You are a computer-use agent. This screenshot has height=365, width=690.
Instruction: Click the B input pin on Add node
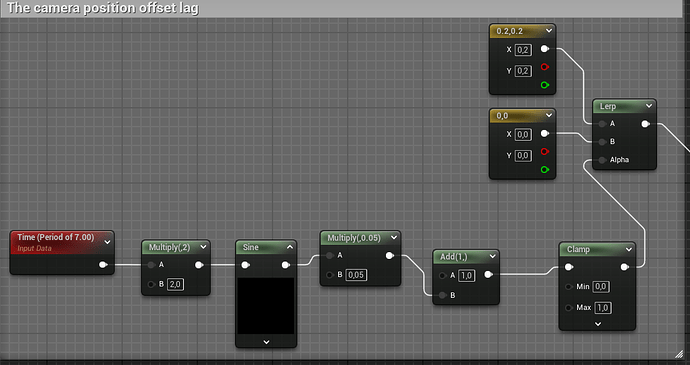[x=442, y=295]
